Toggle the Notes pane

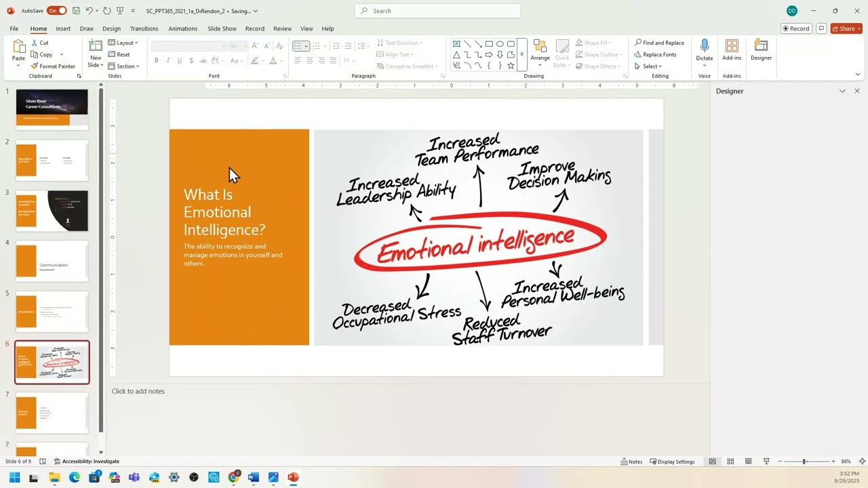pyautogui.click(x=631, y=462)
